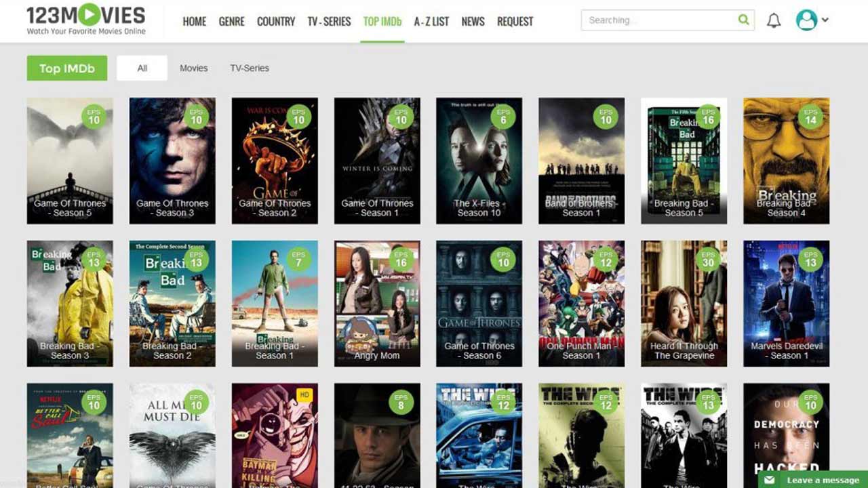This screenshot has width=868, height=488.
Task: Open the Angry Mom poster
Action: pyautogui.click(x=377, y=304)
